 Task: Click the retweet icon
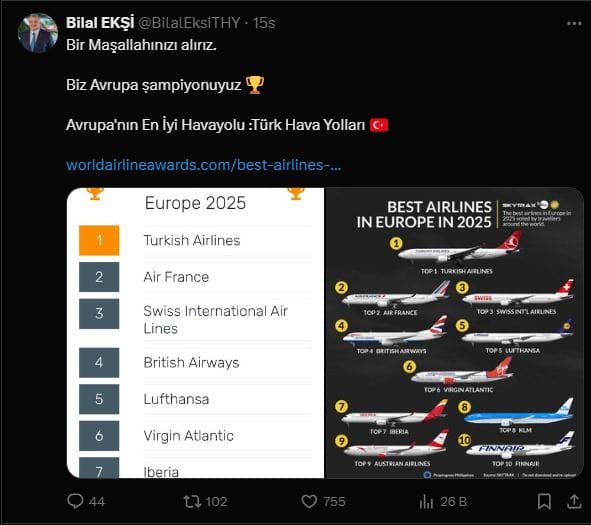click(192, 502)
